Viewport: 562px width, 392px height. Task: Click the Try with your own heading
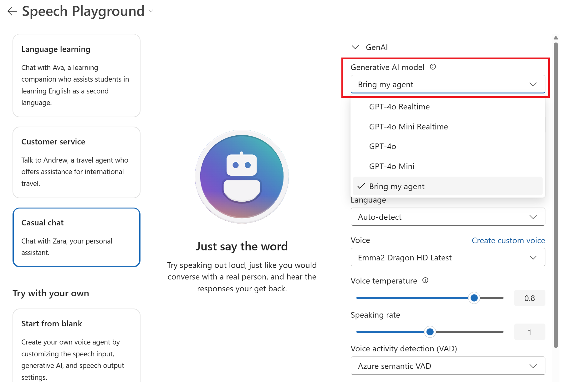[51, 293]
